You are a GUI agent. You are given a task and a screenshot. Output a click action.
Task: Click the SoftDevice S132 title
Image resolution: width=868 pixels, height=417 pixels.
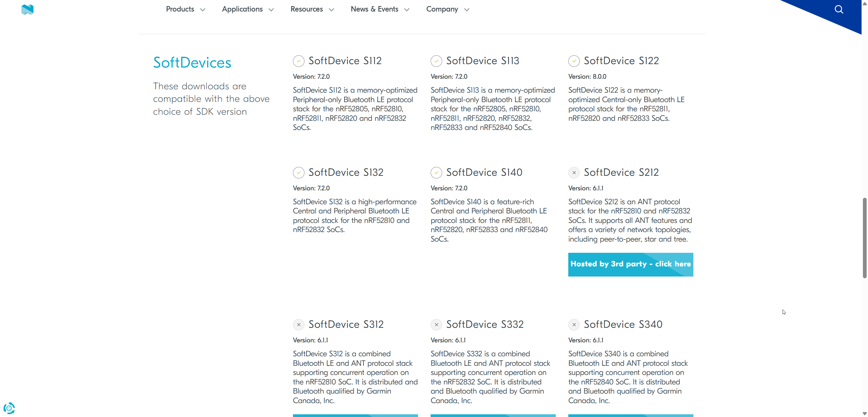[346, 172]
